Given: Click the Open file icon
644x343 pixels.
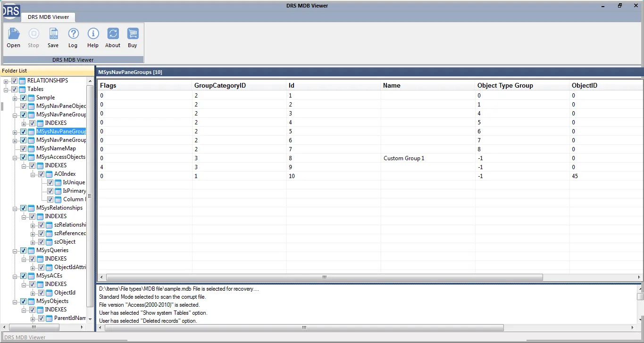Looking at the screenshot, I should click(x=13, y=34).
